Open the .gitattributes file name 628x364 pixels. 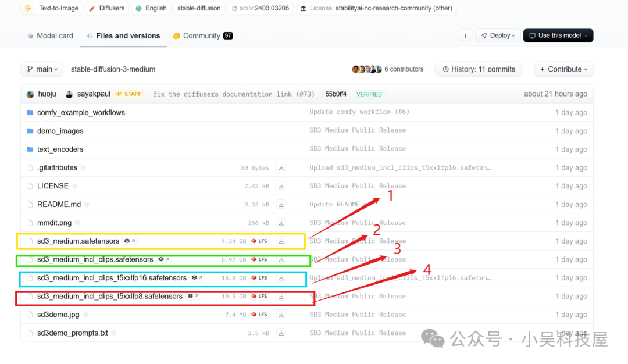57,168
